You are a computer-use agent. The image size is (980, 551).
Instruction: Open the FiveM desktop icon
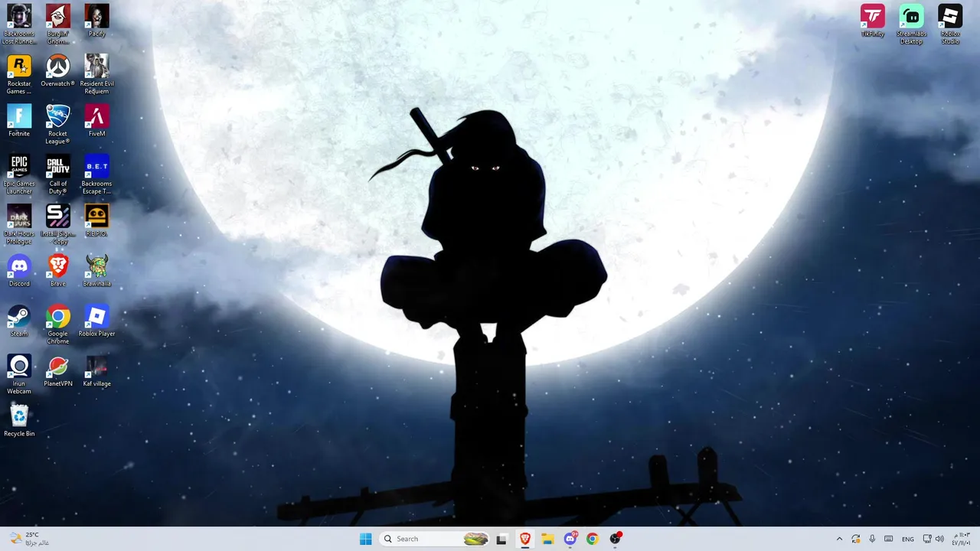pos(96,121)
